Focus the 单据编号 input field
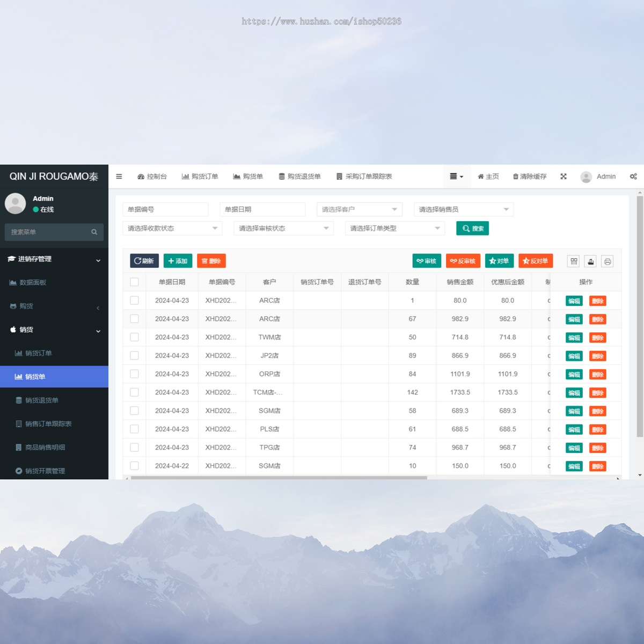The width and height of the screenshot is (644, 644). point(165,209)
